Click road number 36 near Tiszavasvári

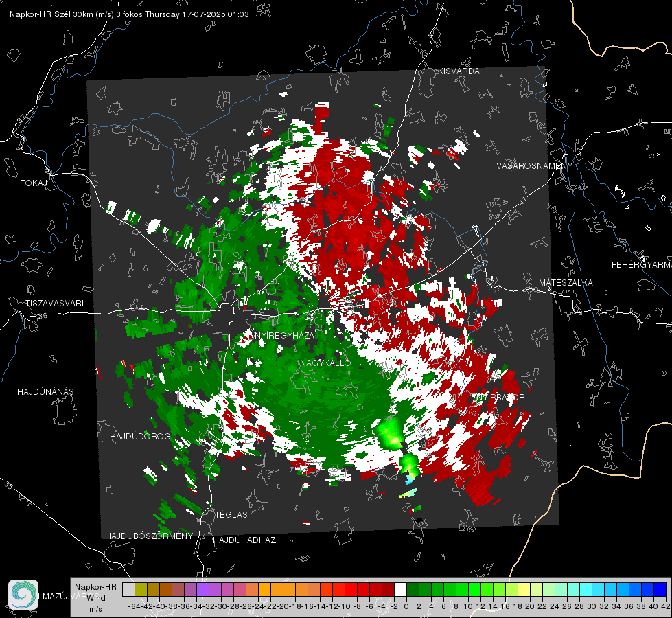(x=43, y=316)
